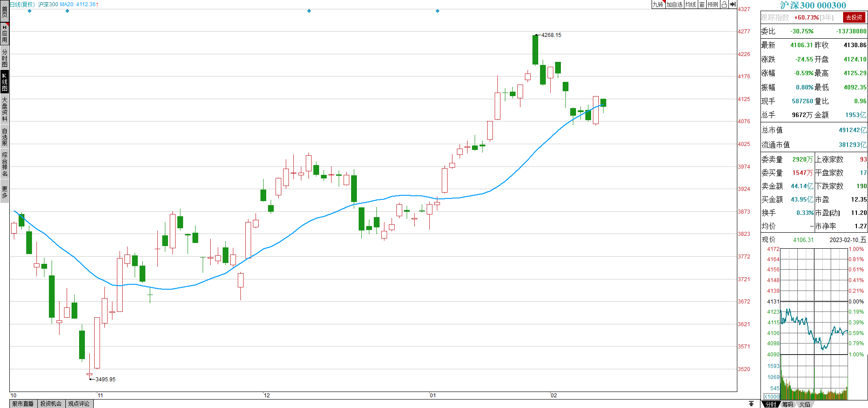Click the lock icon in chart toolbar
868x408 pixels.
[724, 4]
